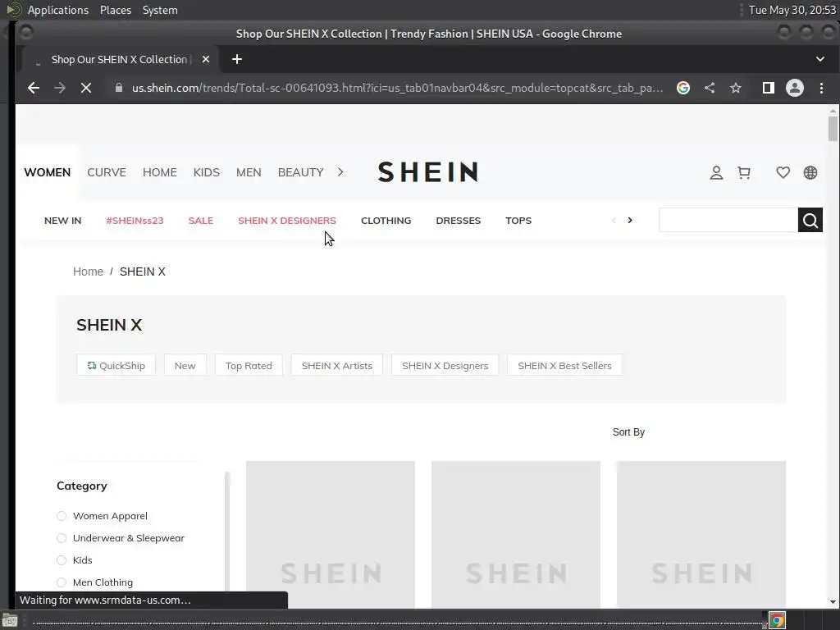
Task: Click the SHEIN logo
Action: coord(427,172)
